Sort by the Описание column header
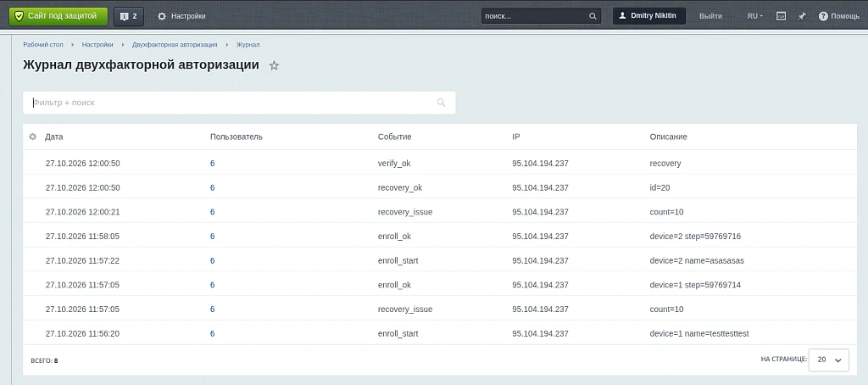 (668, 137)
